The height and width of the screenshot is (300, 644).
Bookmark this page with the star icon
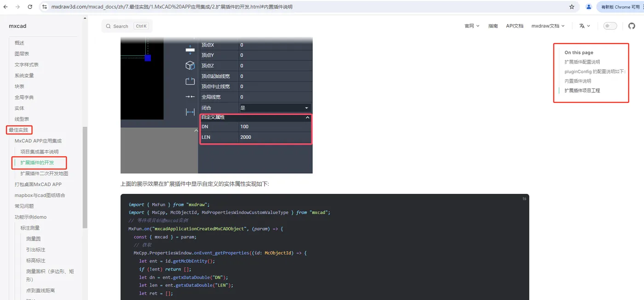point(572,7)
